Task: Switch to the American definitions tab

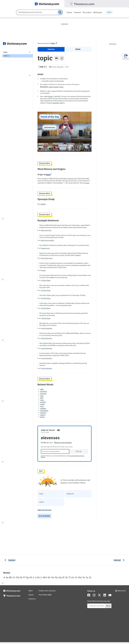Action: click(51, 49)
